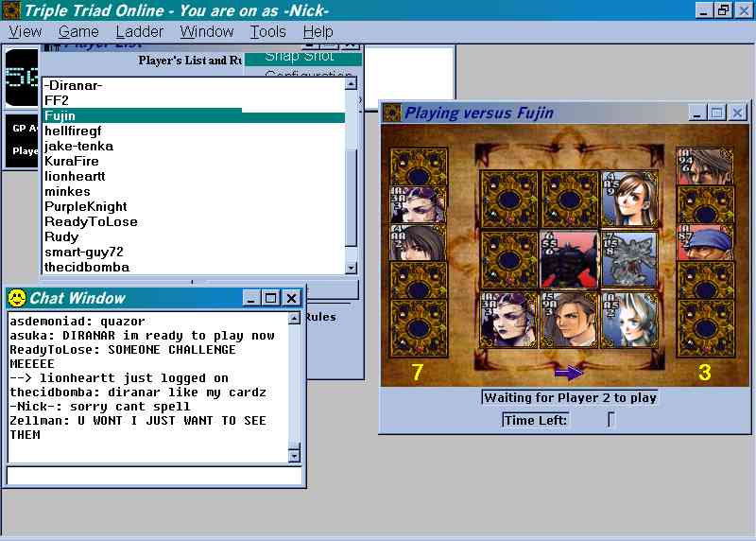Image resolution: width=756 pixels, height=541 pixels.
Task: Click the chat window scroll down arrow
Action: coord(294,455)
